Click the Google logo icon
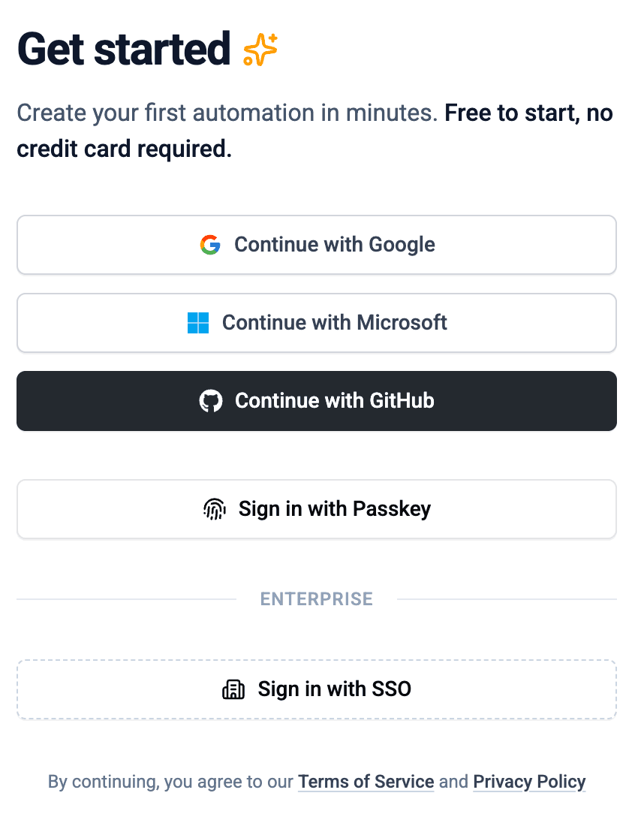The height and width of the screenshot is (820, 644). pyautogui.click(x=210, y=245)
